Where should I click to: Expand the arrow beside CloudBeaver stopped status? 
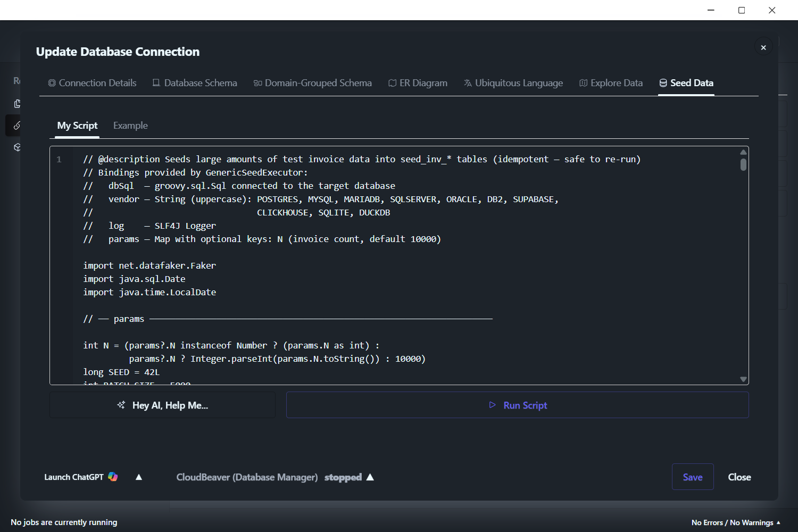pyautogui.click(x=370, y=477)
